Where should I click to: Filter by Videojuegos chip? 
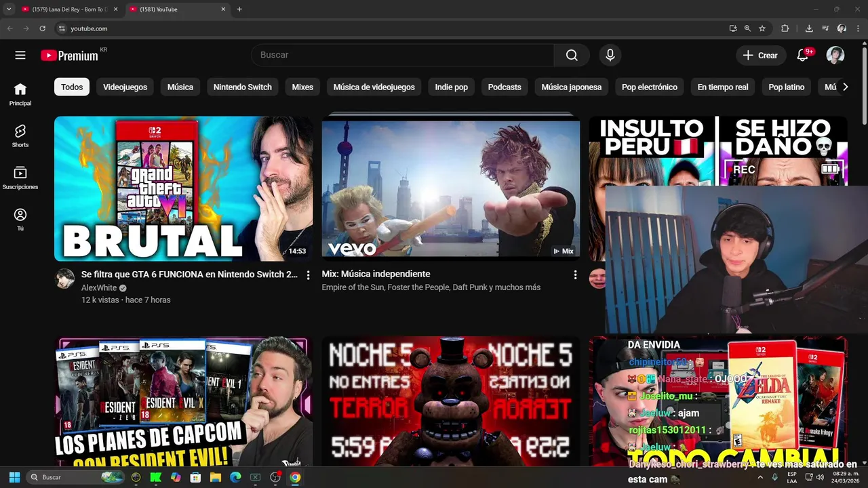pos(125,87)
